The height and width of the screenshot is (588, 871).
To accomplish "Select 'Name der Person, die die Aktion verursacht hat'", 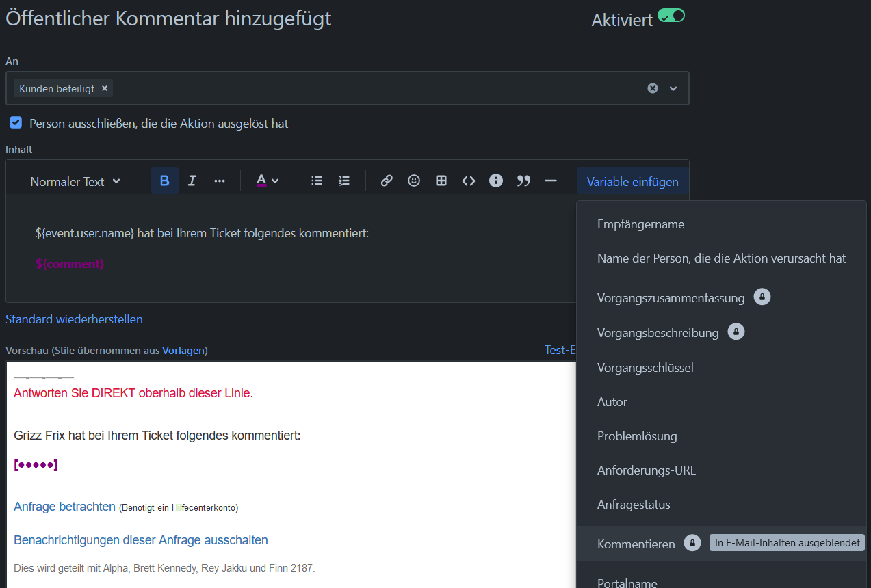I will pos(722,258).
